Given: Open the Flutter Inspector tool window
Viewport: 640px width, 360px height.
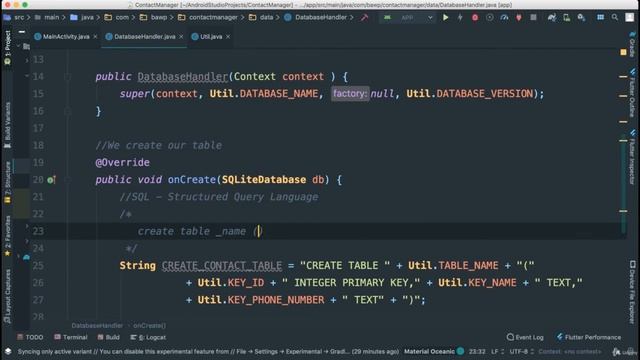Looking at the screenshot, I should click(x=632, y=157).
